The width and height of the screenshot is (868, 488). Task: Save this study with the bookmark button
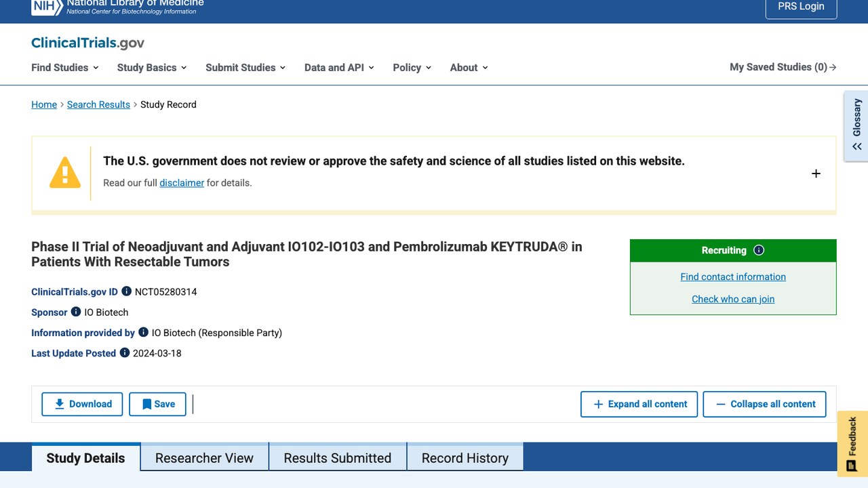(157, 404)
